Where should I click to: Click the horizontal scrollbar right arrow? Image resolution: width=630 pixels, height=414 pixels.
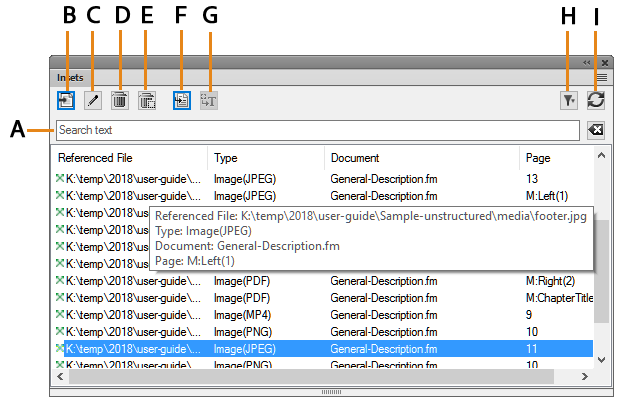click(585, 376)
